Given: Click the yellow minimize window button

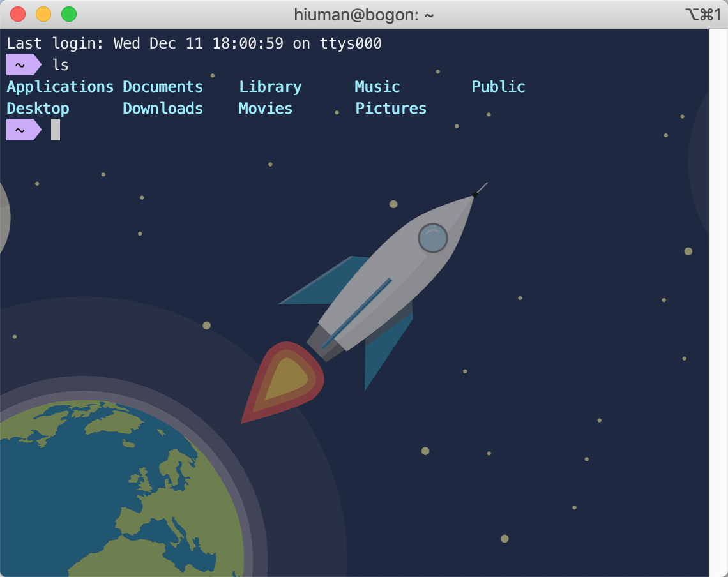Looking at the screenshot, I should coord(43,14).
